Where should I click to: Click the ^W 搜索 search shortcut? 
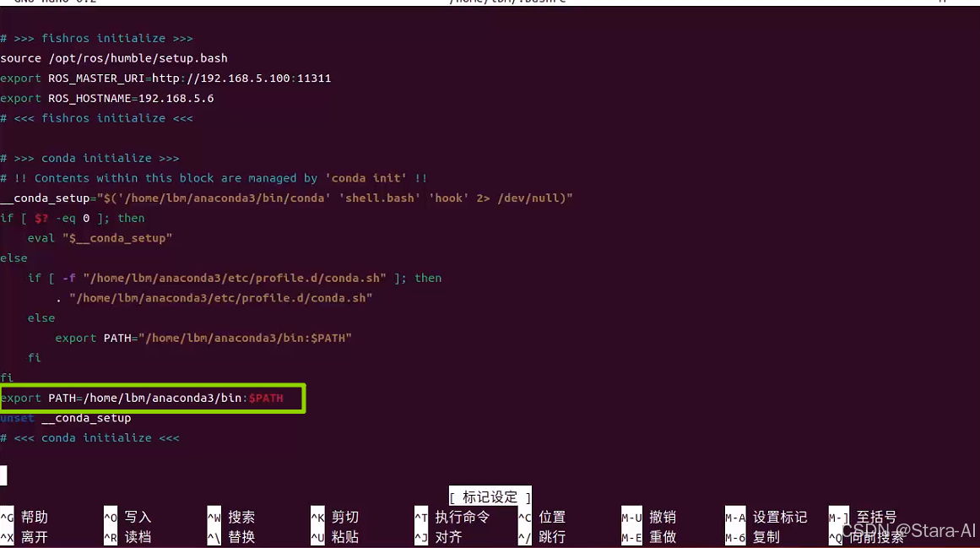click(x=231, y=518)
